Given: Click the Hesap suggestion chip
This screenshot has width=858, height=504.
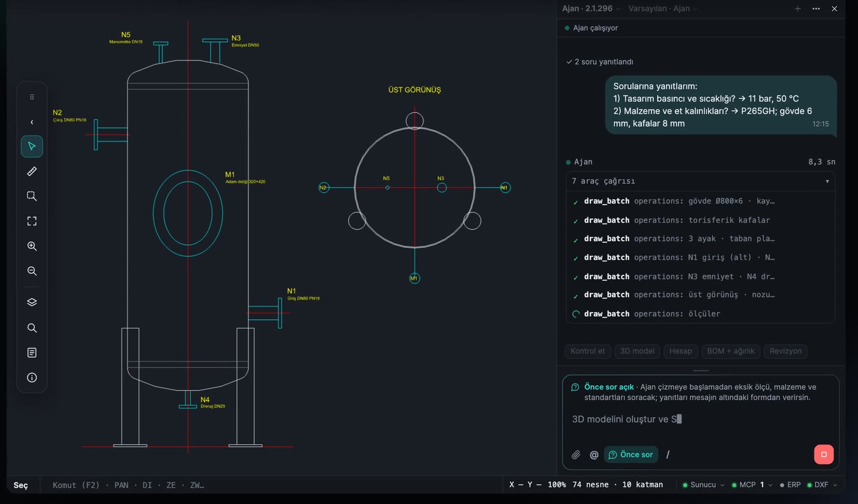Looking at the screenshot, I should click(x=680, y=351).
